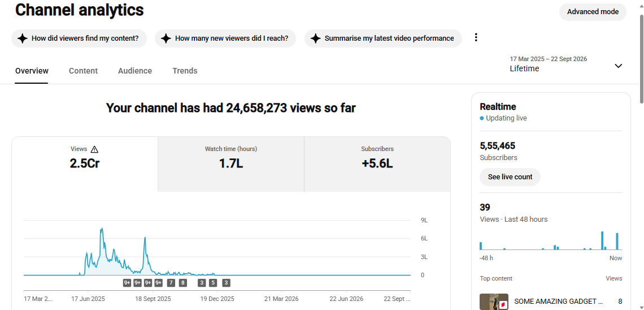Click the video marker badge labeled 7

tap(171, 283)
